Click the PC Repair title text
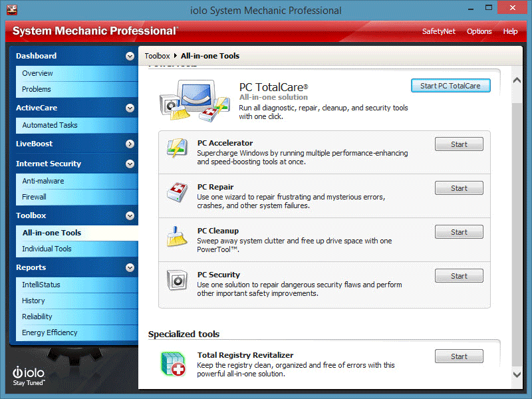Image resolution: width=532 pixels, height=399 pixels. [215, 187]
